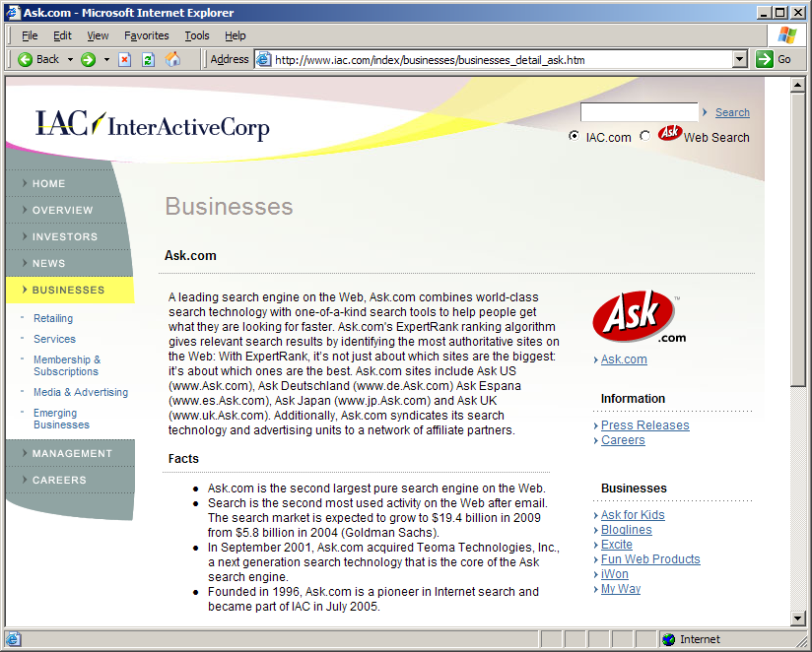The width and height of the screenshot is (812, 652).
Task: Follow the Ask.com link under the logo
Action: click(x=624, y=359)
